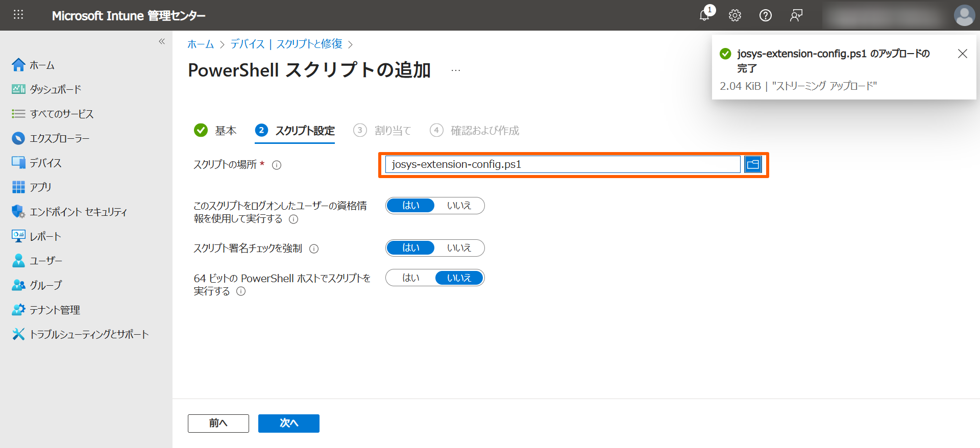Dismiss the upload complete notification

[x=962, y=54]
